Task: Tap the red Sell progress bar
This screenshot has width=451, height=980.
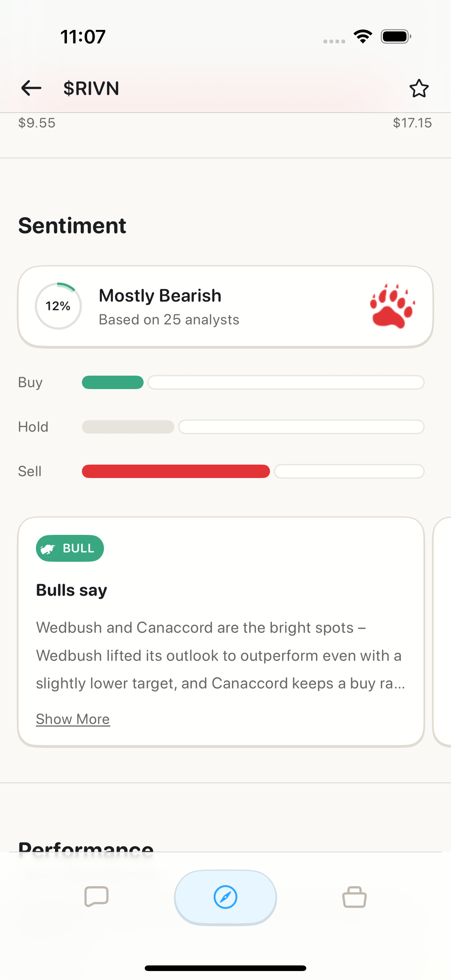Action: point(175,471)
